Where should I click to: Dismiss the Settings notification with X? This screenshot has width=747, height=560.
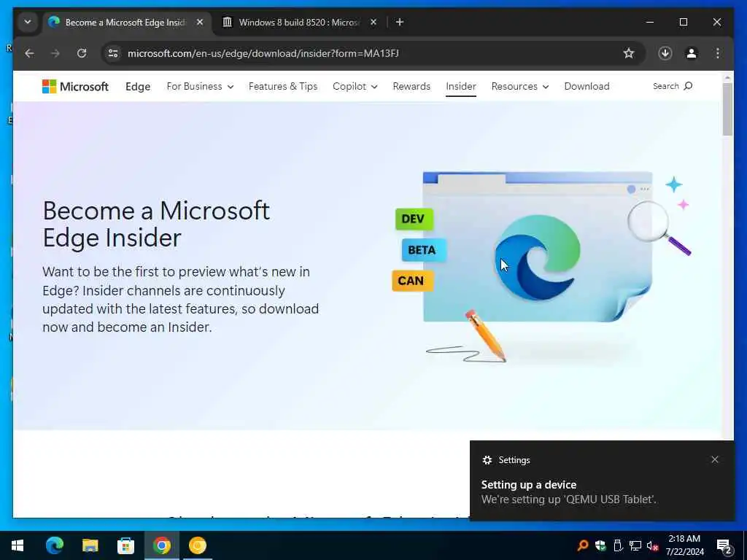click(x=715, y=459)
